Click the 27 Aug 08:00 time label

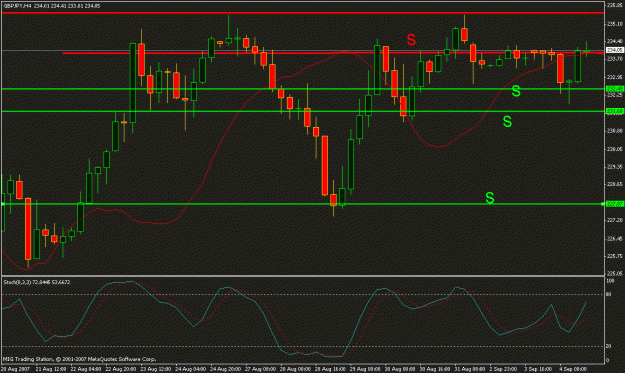point(261,369)
